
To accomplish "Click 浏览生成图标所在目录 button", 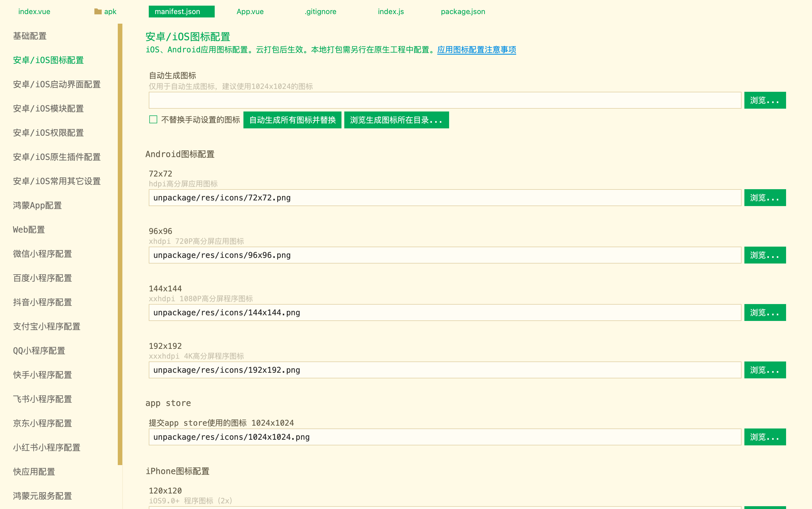I will click(396, 120).
